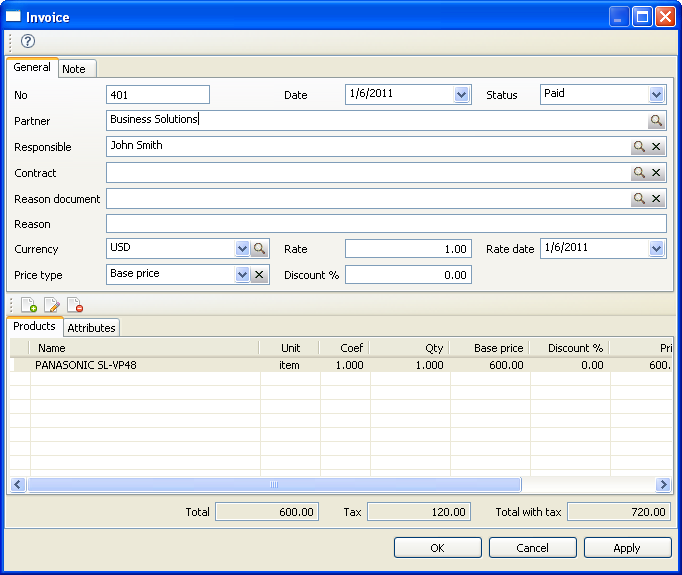Open the Date picker dropdown
This screenshot has height=575, width=682.
[x=462, y=95]
